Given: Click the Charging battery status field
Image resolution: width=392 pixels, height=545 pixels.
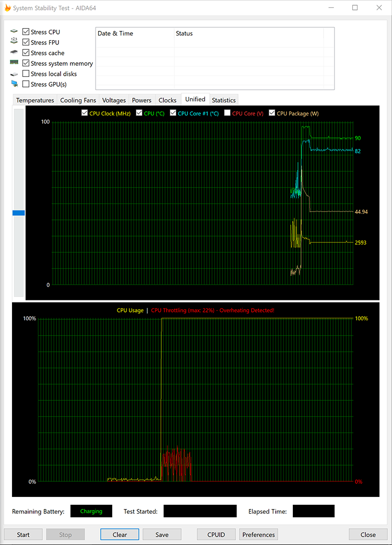Looking at the screenshot, I should pos(91,511).
